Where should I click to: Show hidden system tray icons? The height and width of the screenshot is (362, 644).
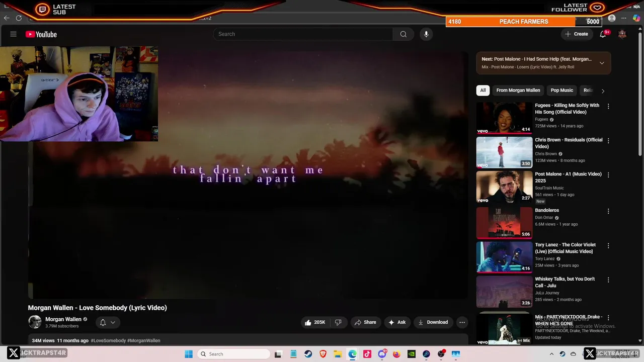tap(551, 354)
